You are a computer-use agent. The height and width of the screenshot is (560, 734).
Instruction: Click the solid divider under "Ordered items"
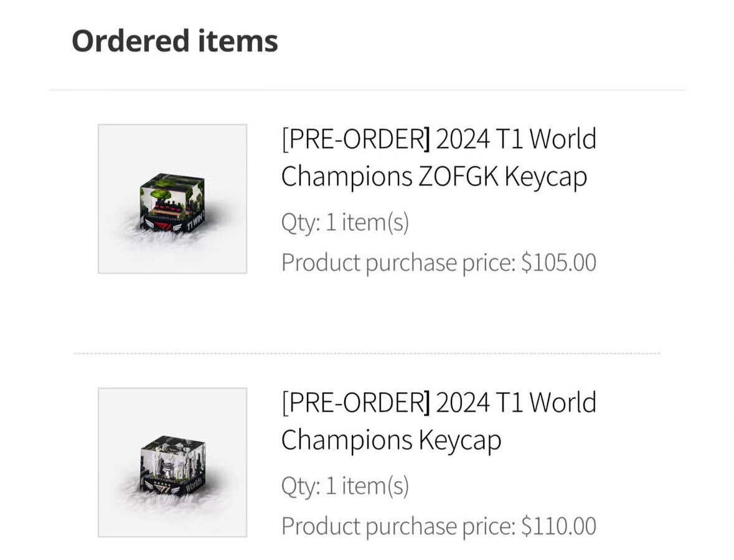pyautogui.click(x=367, y=90)
